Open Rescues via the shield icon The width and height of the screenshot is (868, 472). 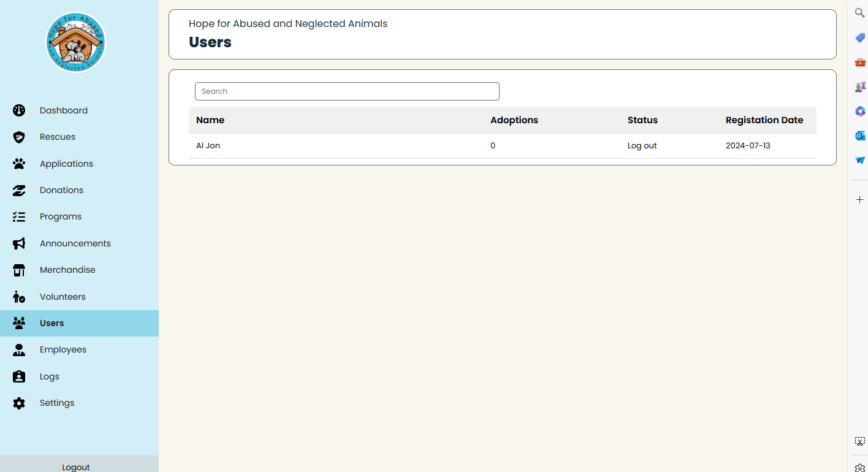(19, 137)
